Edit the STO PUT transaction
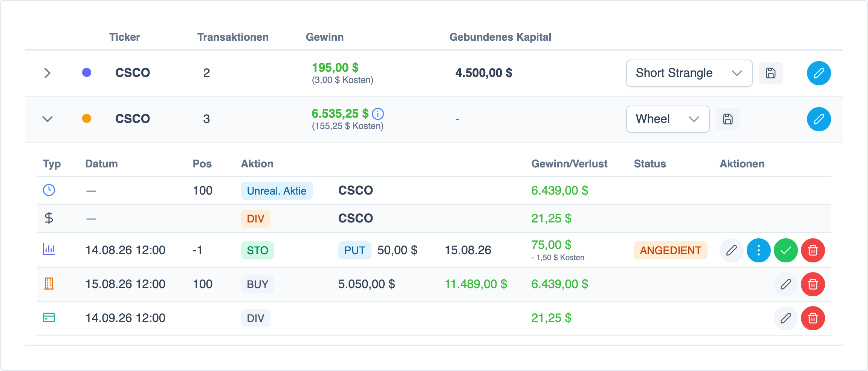Image resolution: width=868 pixels, height=371 pixels. pyautogui.click(x=731, y=250)
